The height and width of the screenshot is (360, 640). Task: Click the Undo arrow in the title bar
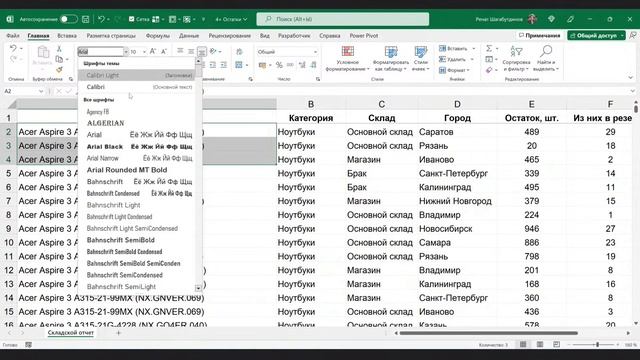[x=101, y=19]
